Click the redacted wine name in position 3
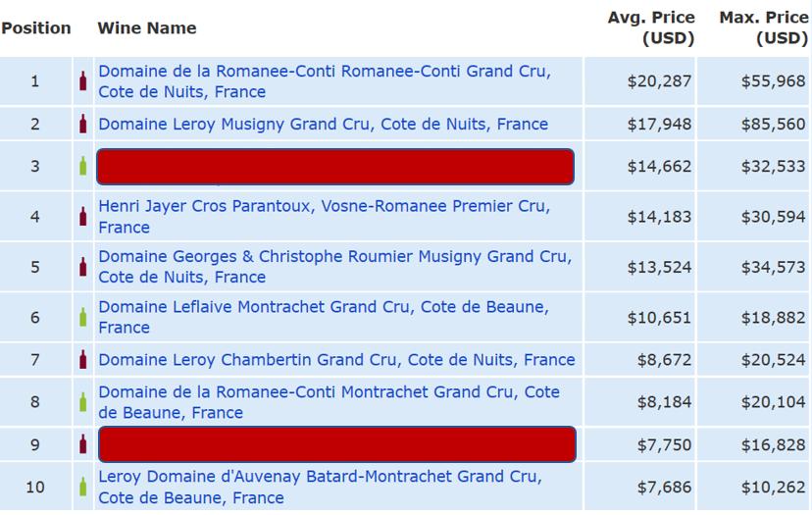Image resolution: width=812 pixels, height=515 pixels. [x=334, y=167]
